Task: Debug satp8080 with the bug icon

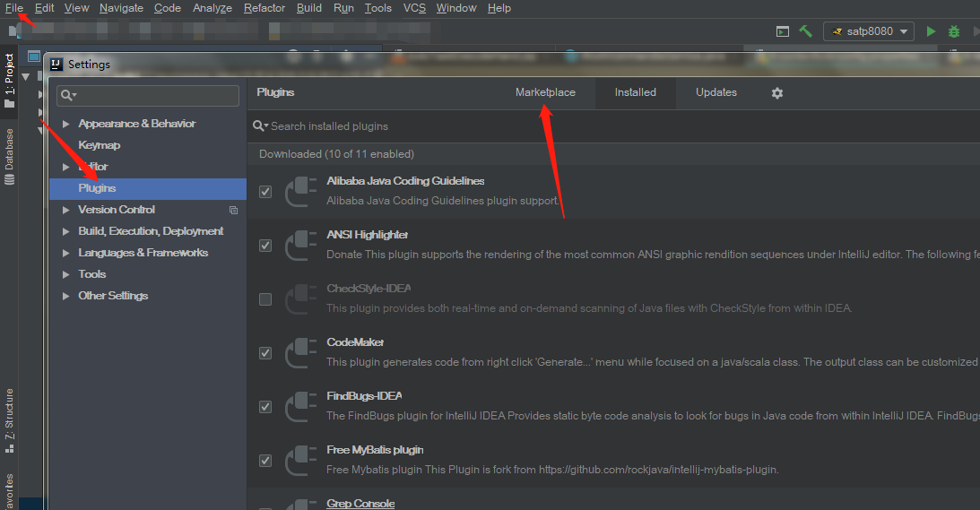Action: coord(954,31)
